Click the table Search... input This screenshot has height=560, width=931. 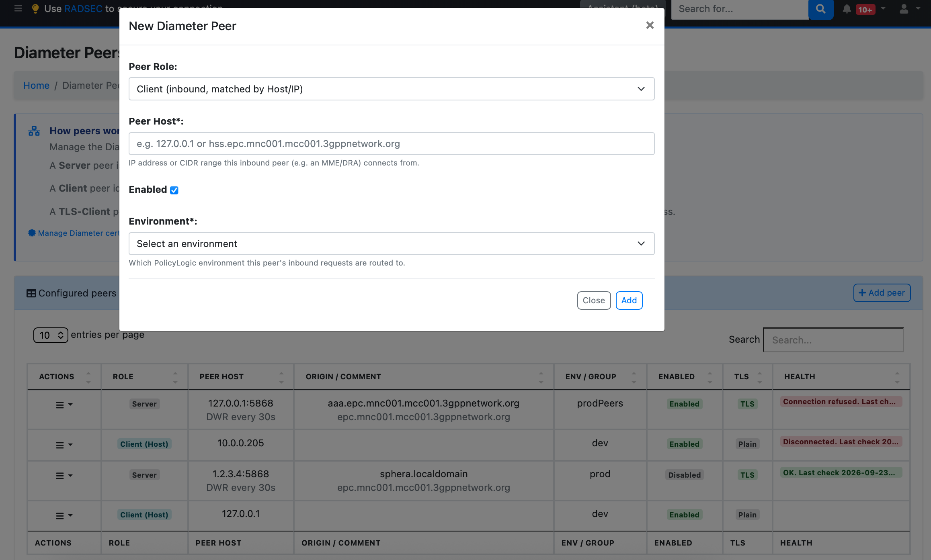tap(833, 340)
